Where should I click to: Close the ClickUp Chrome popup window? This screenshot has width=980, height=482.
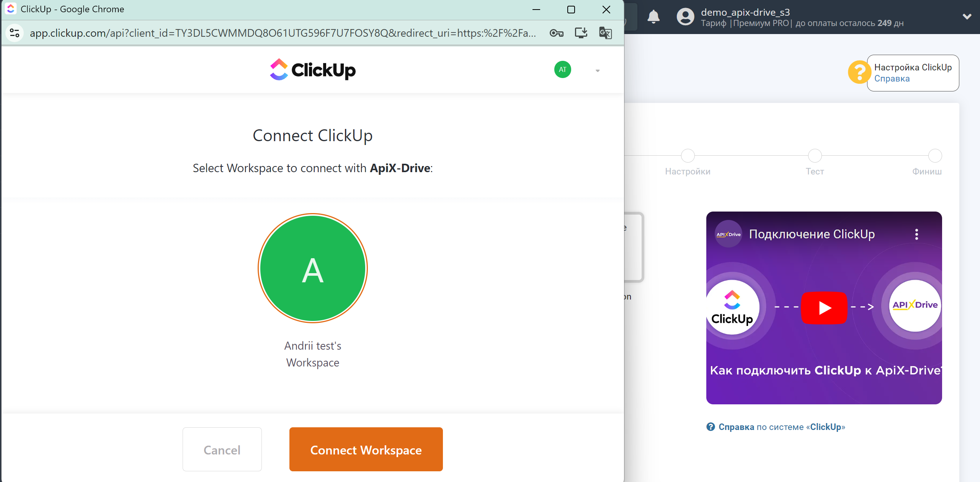coord(606,10)
